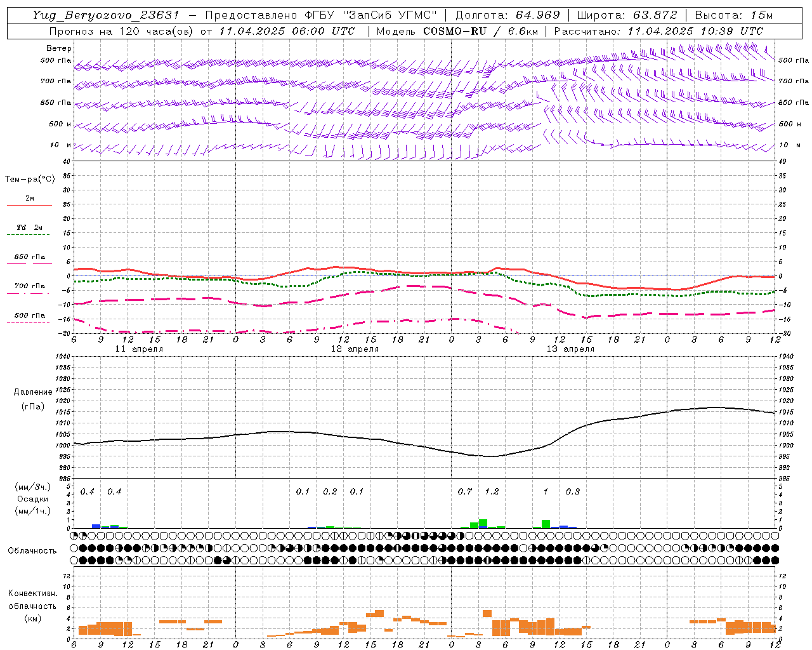Click the (мм/3ч.) precipitation unit label
812x650 pixels.
[32, 487]
